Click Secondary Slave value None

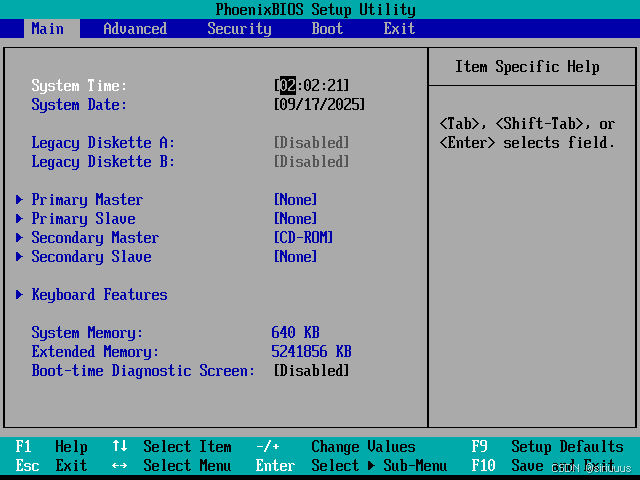pyautogui.click(x=296, y=257)
